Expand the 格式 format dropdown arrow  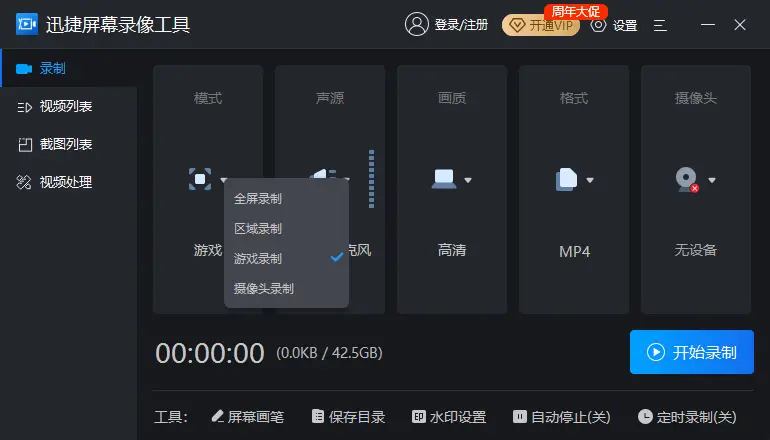click(590, 181)
